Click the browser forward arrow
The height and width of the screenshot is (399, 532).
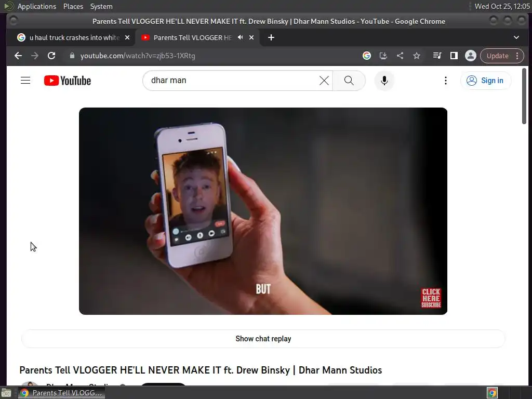pos(35,56)
